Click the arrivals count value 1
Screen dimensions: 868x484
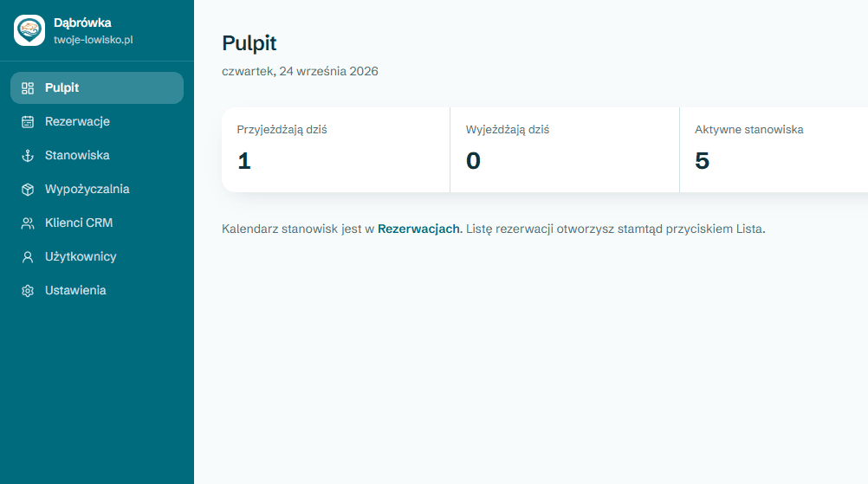tap(244, 161)
